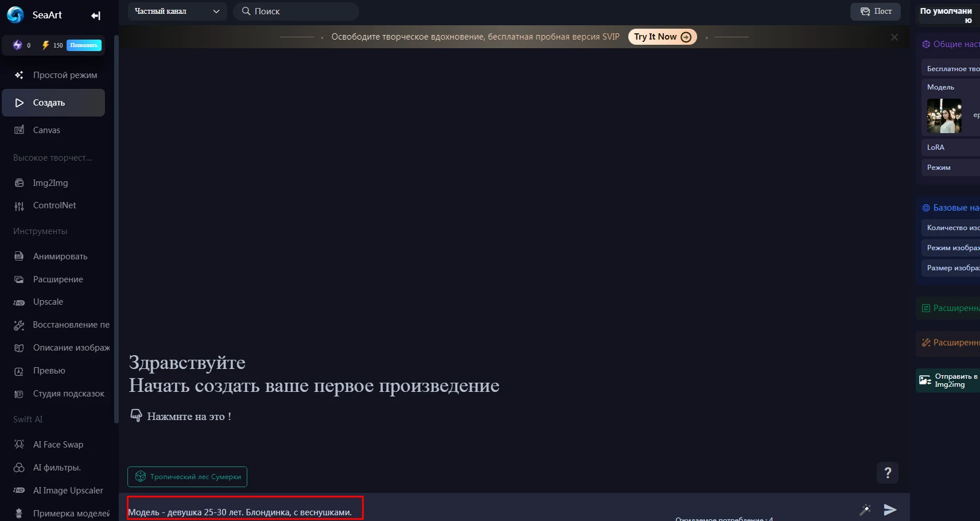This screenshot has height=521, width=980.
Task: Open the help question mark button
Action: click(888, 473)
